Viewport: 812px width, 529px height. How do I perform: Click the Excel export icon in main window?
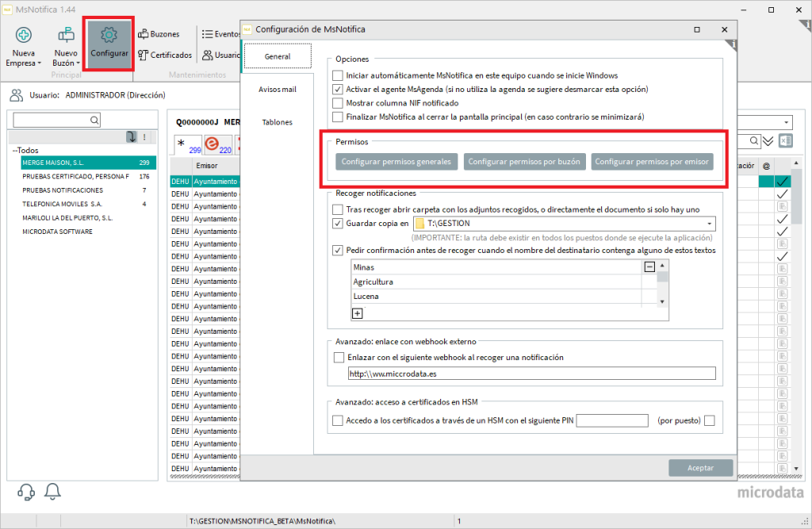786,141
